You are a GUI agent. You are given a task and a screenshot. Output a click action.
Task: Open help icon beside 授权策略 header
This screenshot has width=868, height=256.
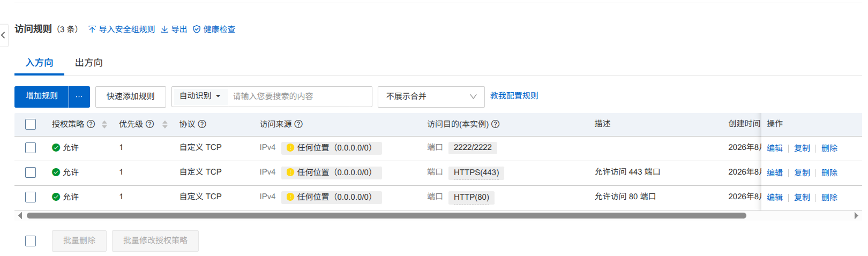(x=91, y=124)
